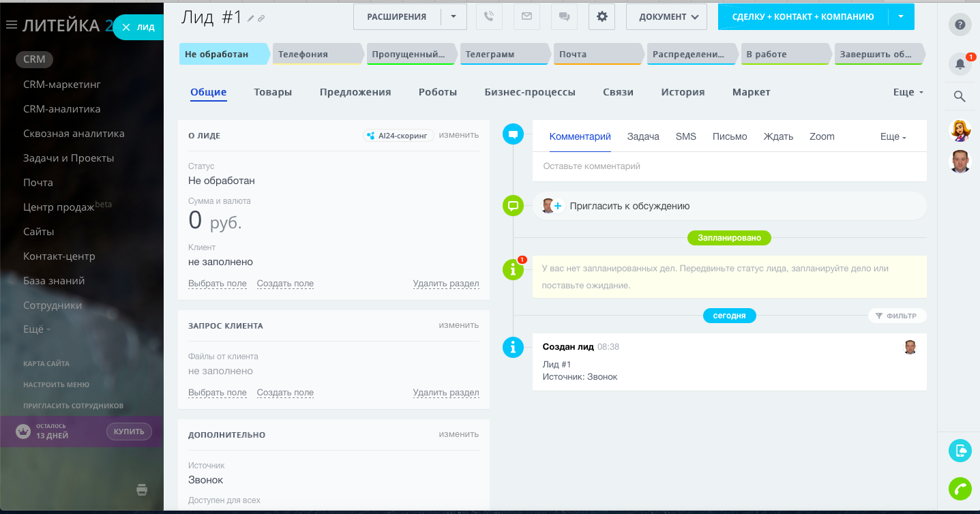The image size is (980, 514).
Task: Close the ЛИД side panel
Action: [x=125, y=27]
